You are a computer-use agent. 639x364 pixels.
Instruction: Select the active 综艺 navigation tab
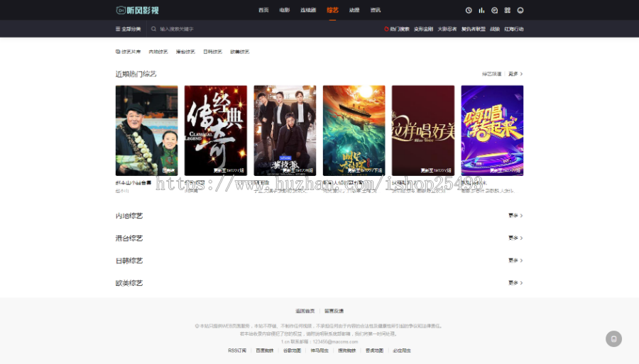332,10
